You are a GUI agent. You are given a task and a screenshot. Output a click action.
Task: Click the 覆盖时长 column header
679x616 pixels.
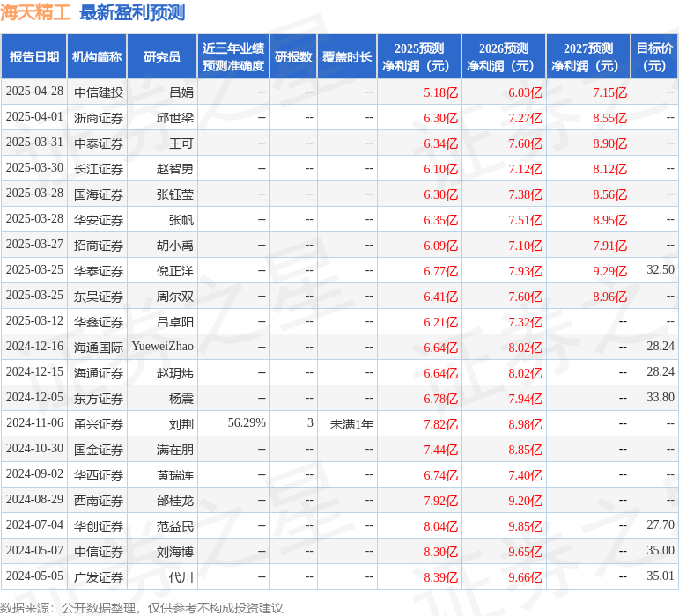[347, 56]
